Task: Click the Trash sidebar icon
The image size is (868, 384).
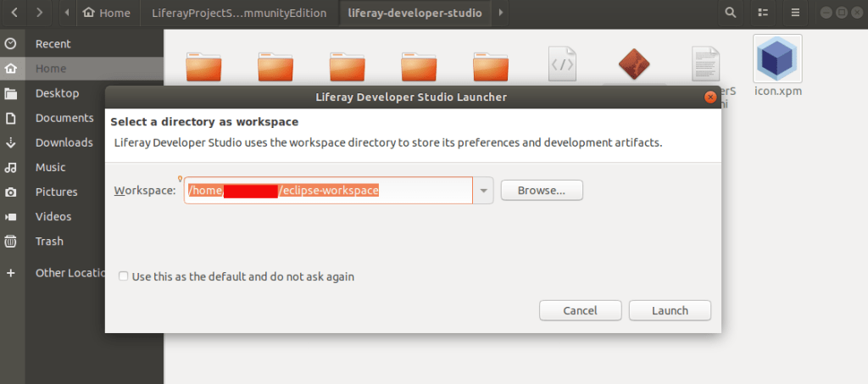Action: 11,241
